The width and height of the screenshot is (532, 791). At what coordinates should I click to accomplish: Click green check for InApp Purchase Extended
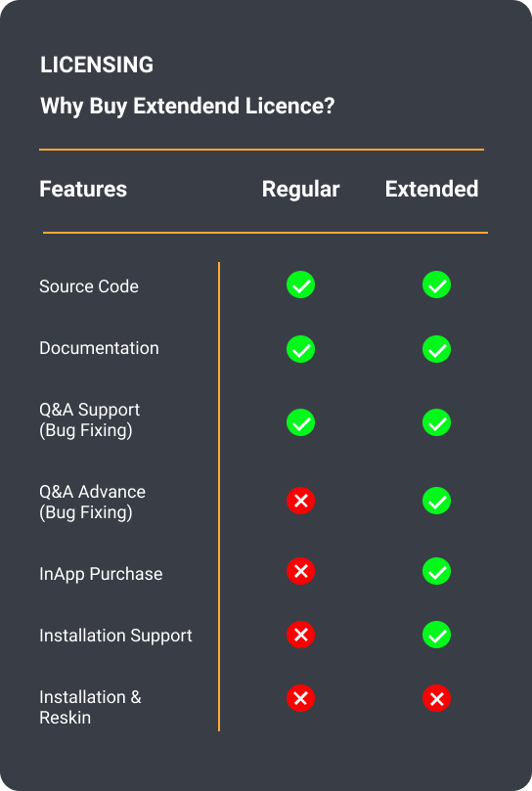coord(436,571)
